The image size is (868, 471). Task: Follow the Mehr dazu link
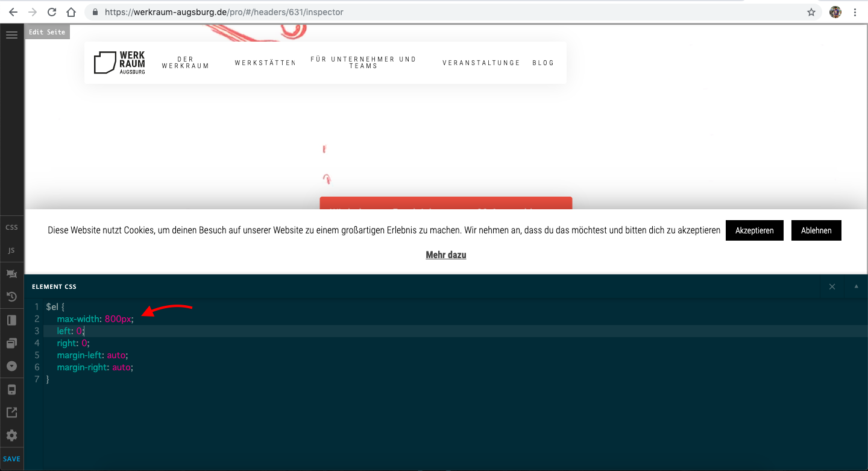pyautogui.click(x=445, y=255)
